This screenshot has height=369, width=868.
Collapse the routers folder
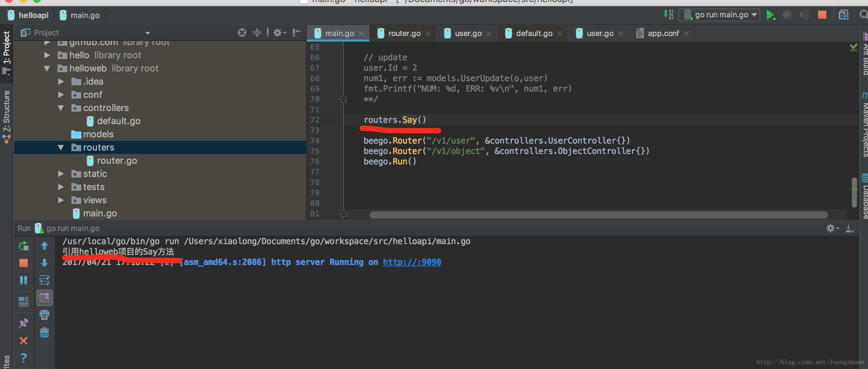[61, 147]
